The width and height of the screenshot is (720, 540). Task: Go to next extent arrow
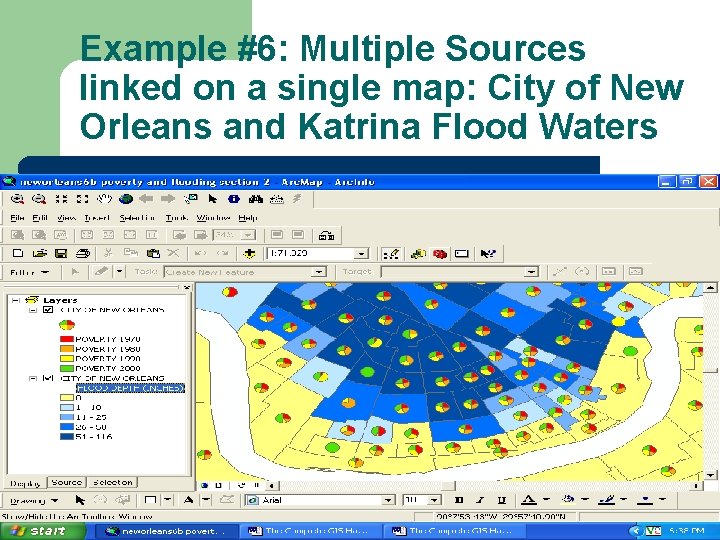[168, 199]
